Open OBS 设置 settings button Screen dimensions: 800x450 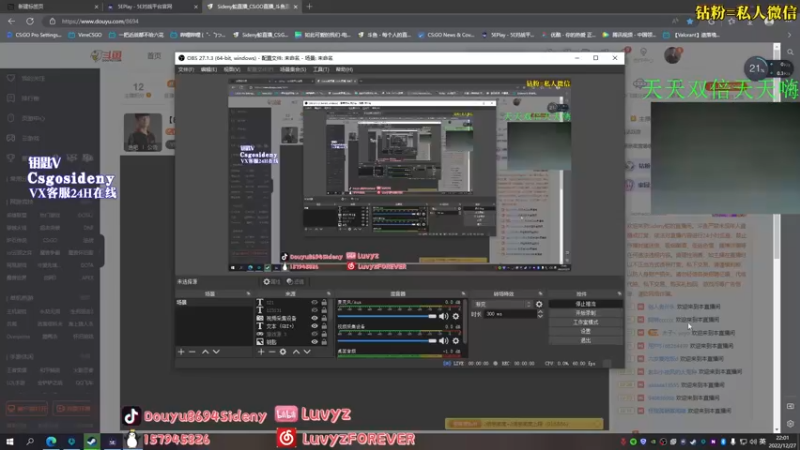(x=585, y=331)
